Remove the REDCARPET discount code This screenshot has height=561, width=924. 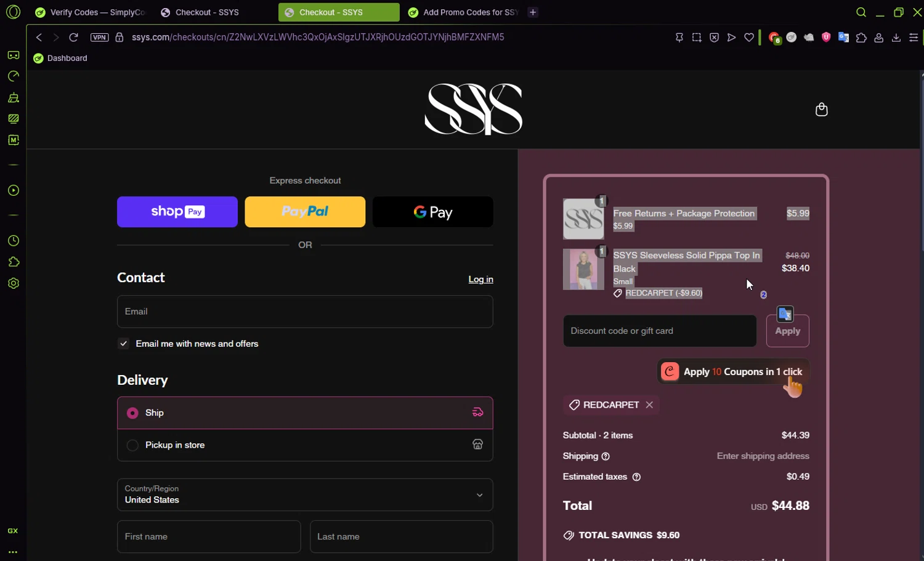649,405
